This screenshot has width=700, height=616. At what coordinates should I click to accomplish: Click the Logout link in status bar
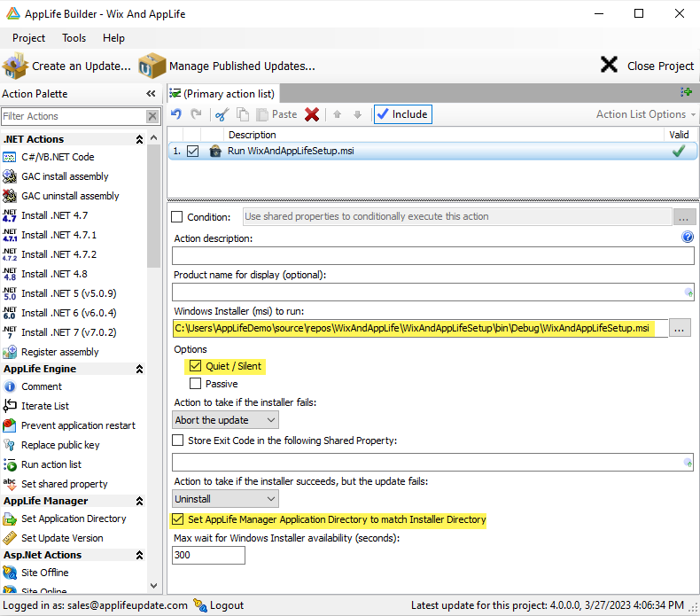[x=219, y=605]
